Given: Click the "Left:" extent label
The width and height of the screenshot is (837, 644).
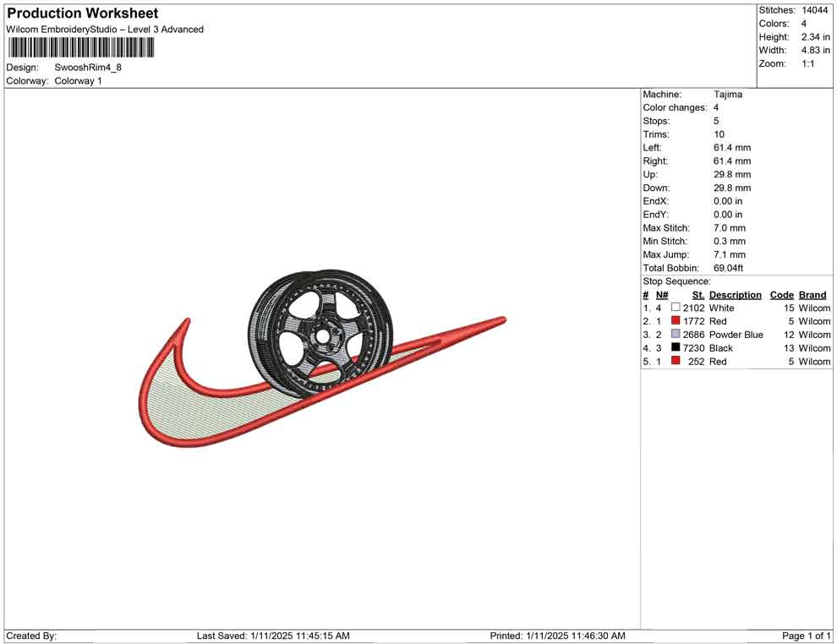Looking at the screenshot, I should tap(652, 148).
